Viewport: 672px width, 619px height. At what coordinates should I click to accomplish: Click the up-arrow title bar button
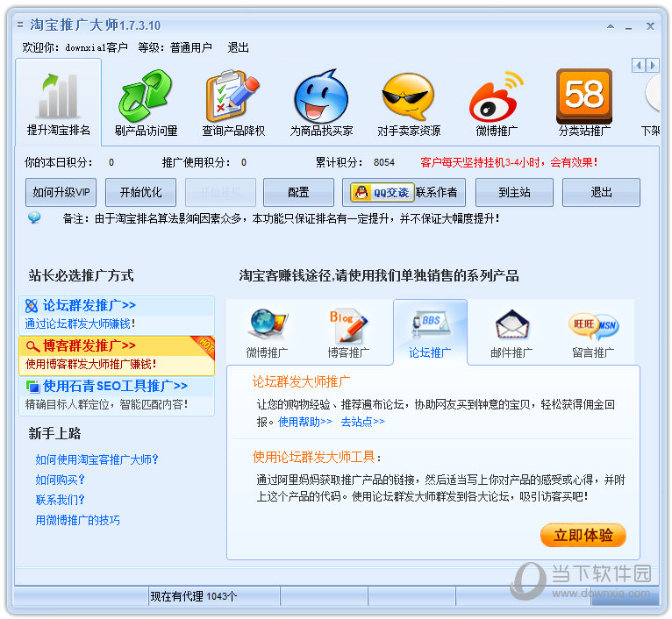click(611, 26)
